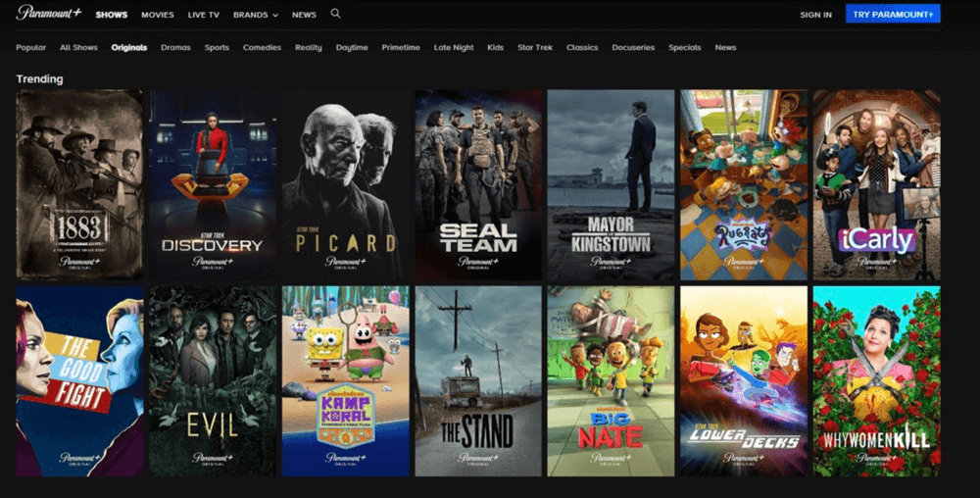Open Live TV from top navigation

(204, 15)
